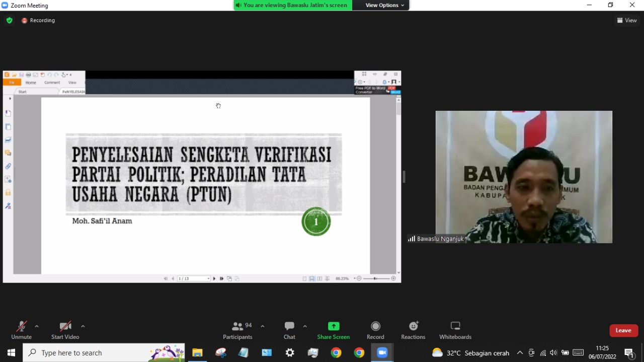Expand audio settings arrow beside Unmute
The width and height of the screenshot is (644, 362).
pos(37,326)
